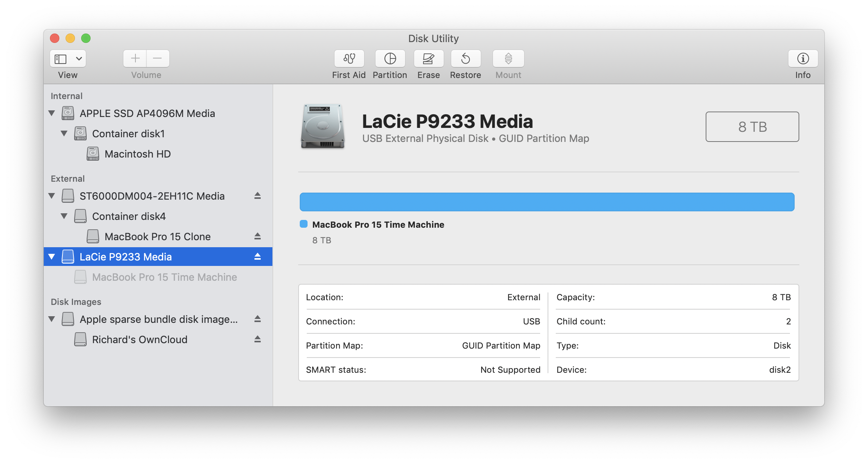Click the First Aid stethoscope icon

[349, 58]
